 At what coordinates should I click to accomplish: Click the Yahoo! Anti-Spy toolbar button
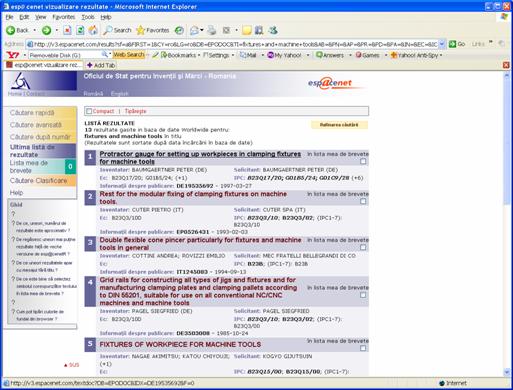[x=414, y=55]
